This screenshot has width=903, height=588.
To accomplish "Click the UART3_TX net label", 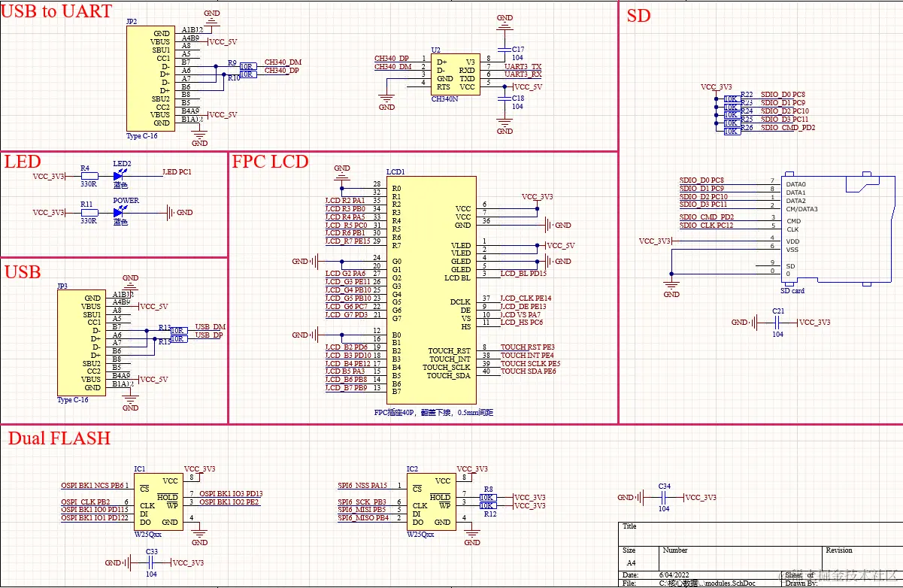I will (523, 66).
